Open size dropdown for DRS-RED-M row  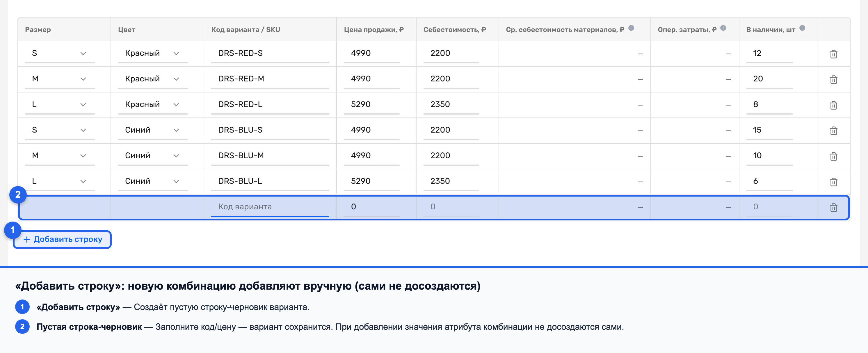(x=60, y=79)
